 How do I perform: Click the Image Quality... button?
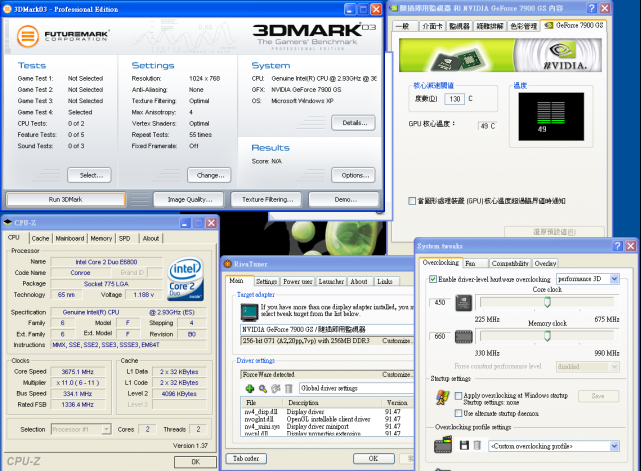188,200
